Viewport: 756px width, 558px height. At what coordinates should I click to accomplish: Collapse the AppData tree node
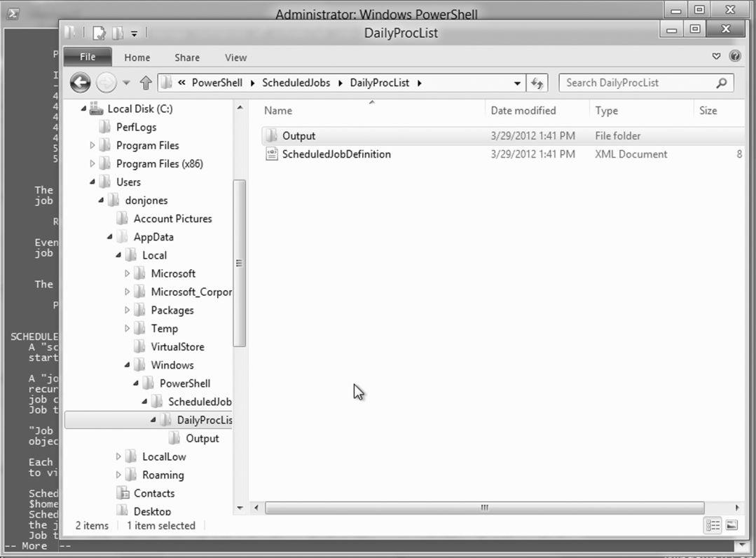[x=110, y=237]
